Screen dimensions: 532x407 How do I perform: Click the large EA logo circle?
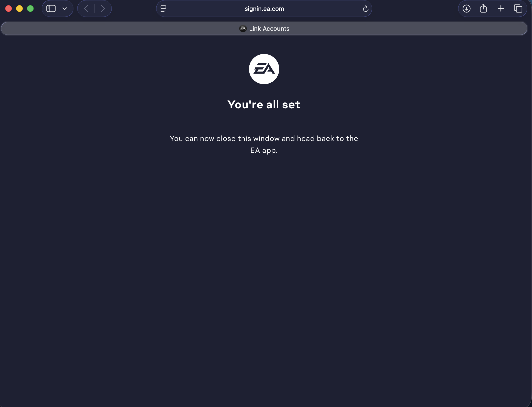tap(264, 69)
